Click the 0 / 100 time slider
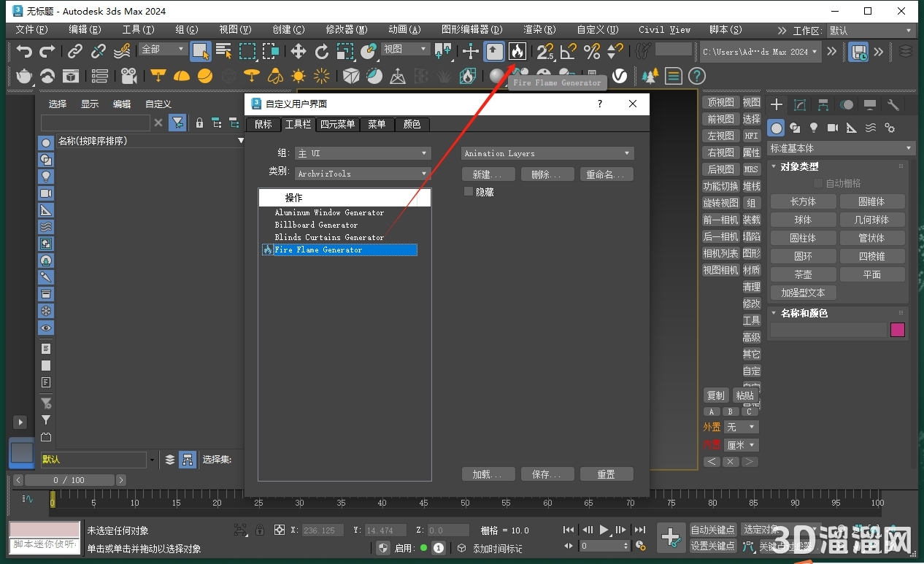Screen dimensions: 924x564 pos(69,480)
